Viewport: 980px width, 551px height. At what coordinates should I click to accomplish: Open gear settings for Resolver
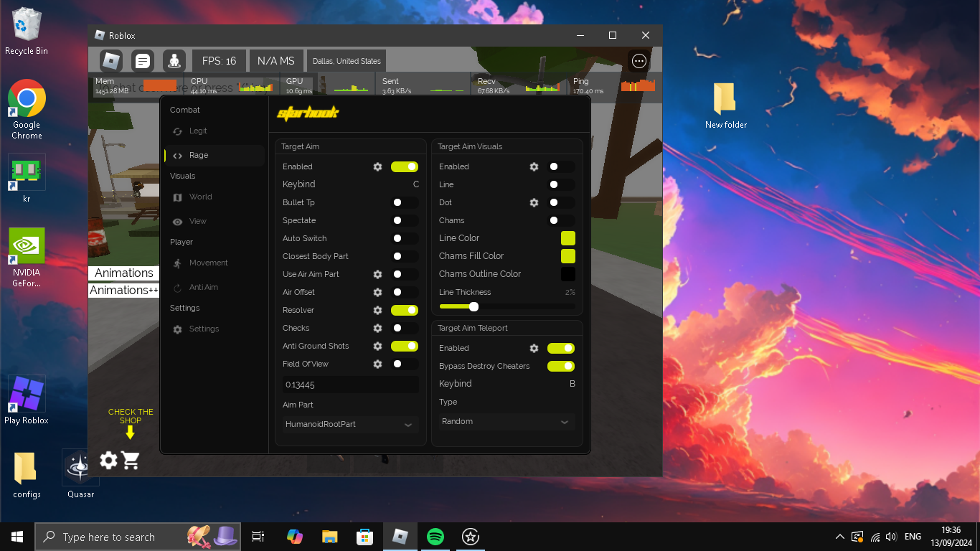coord(377,310)
